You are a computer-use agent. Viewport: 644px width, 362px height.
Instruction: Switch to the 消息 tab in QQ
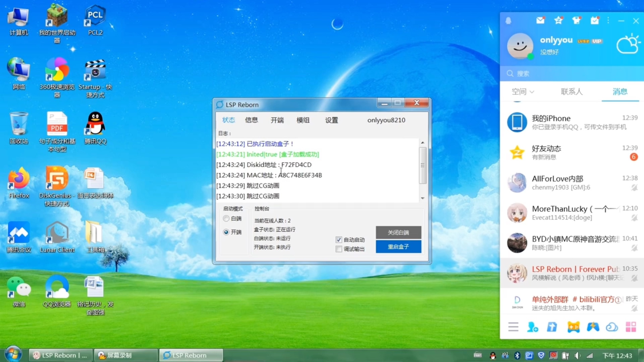point(620,92)
